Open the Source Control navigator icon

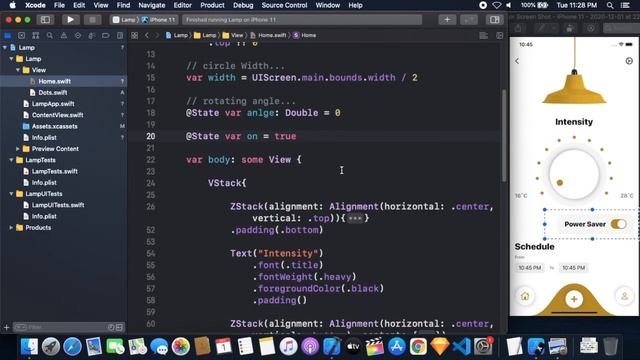pos(22,36)
